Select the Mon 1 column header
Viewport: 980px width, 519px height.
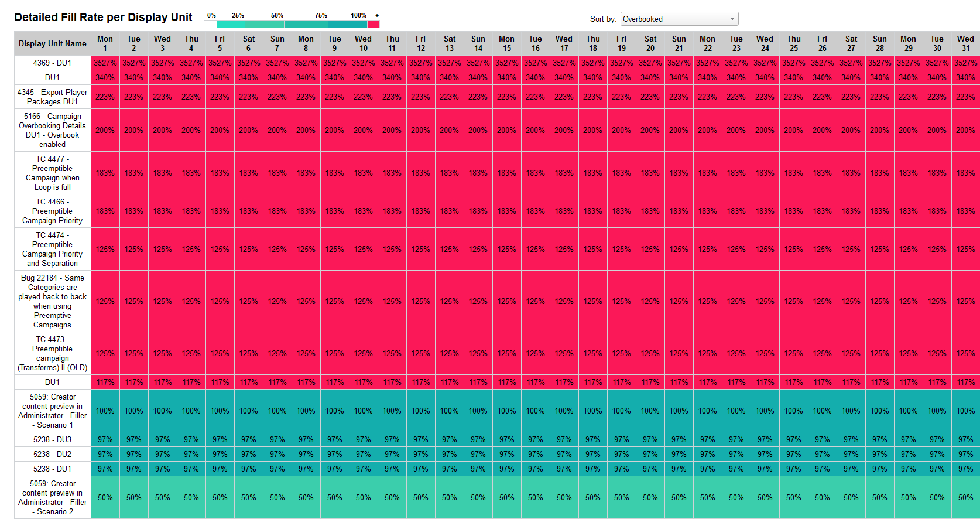point(105,43)
